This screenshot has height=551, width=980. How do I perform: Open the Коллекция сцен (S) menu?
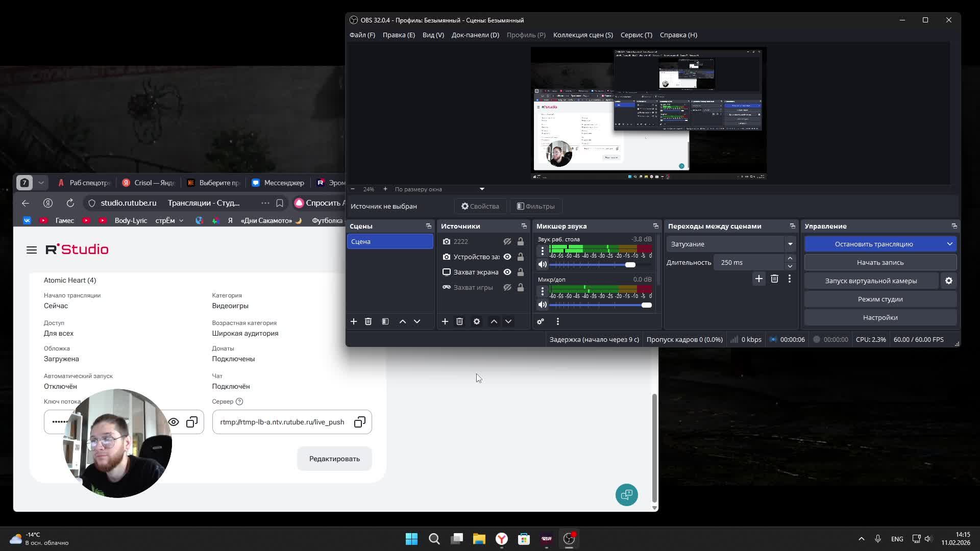pyautogui.click(x=582, y=35)
